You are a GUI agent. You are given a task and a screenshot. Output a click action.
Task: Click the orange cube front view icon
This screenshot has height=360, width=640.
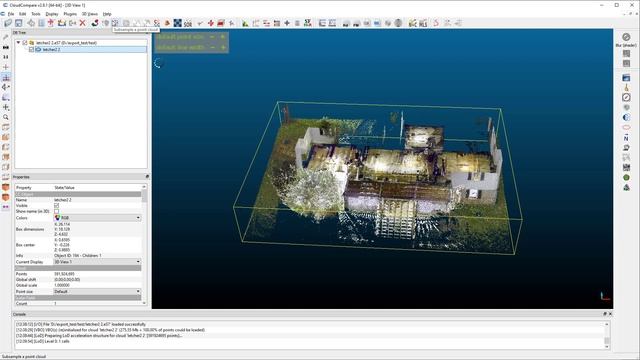(x=6, y=137)
